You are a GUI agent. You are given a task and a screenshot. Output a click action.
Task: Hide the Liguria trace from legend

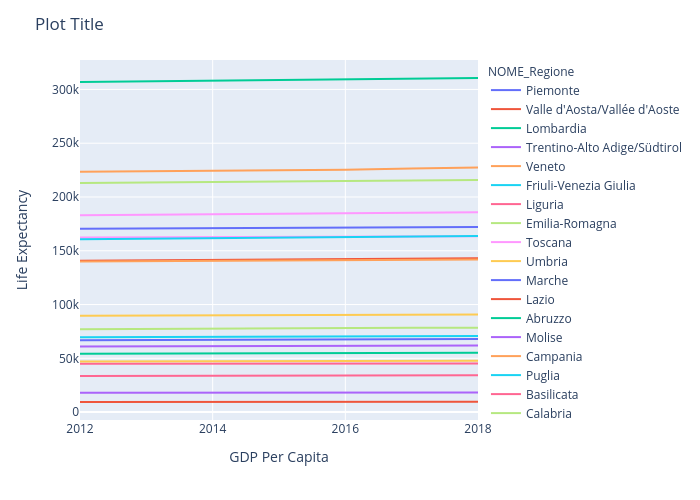point(545,205)
